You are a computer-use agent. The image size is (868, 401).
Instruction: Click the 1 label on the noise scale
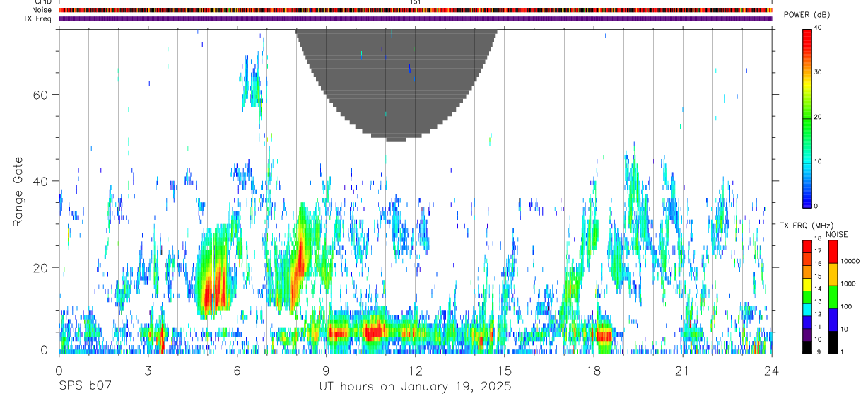point(843,351)
